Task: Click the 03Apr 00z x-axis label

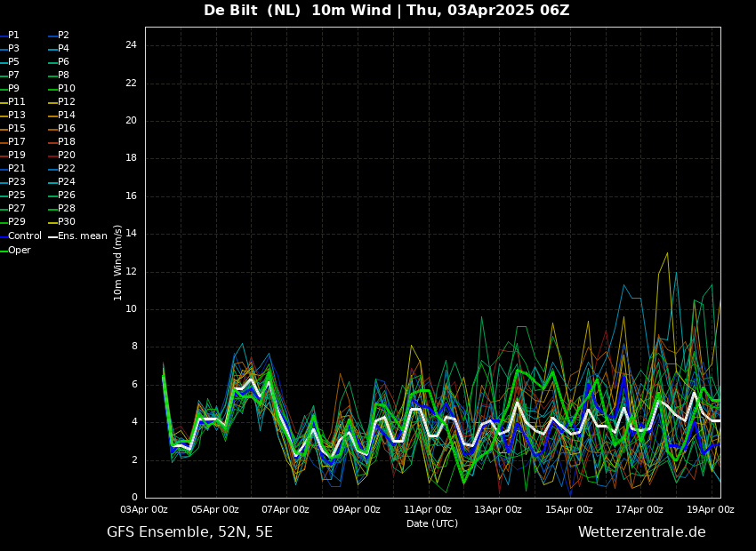Action: pos(144,510)
